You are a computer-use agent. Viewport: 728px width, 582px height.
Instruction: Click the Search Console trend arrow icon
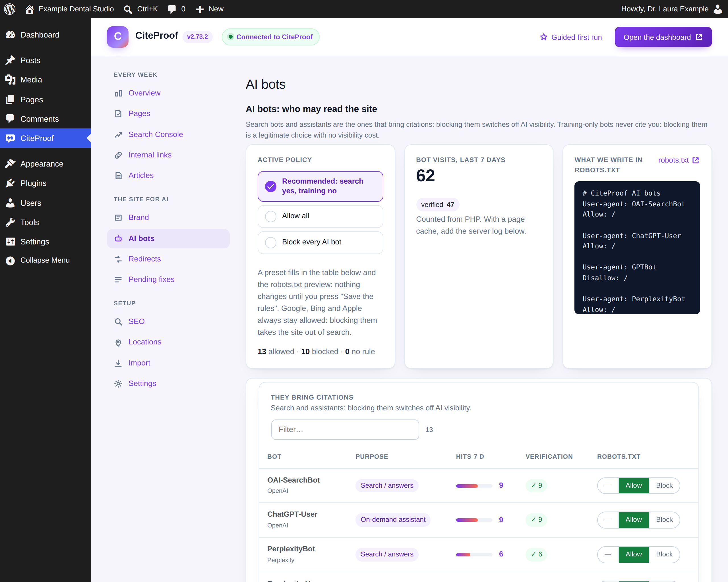click(x=118, y=135)
